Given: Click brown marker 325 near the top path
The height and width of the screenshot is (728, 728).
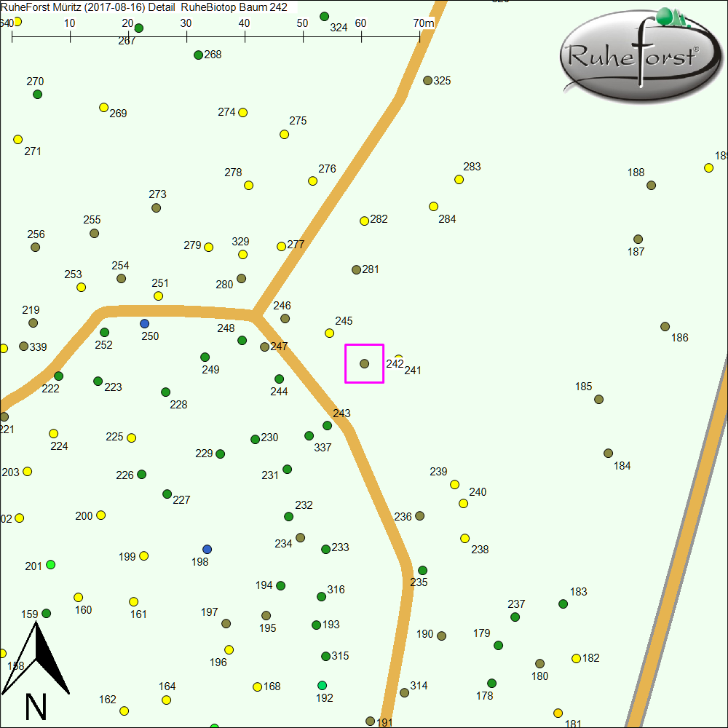Looking at the screenshot, I should [x=427, y=81].
